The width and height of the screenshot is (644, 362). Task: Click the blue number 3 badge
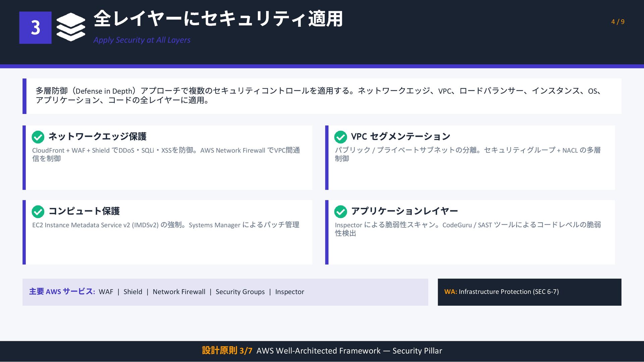tap(35, 27)
